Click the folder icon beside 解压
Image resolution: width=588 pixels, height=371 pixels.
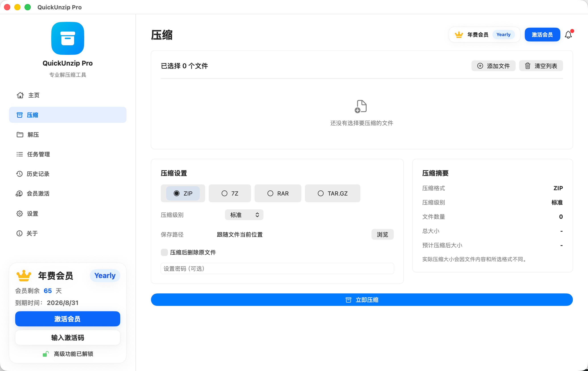coord(20,135)
